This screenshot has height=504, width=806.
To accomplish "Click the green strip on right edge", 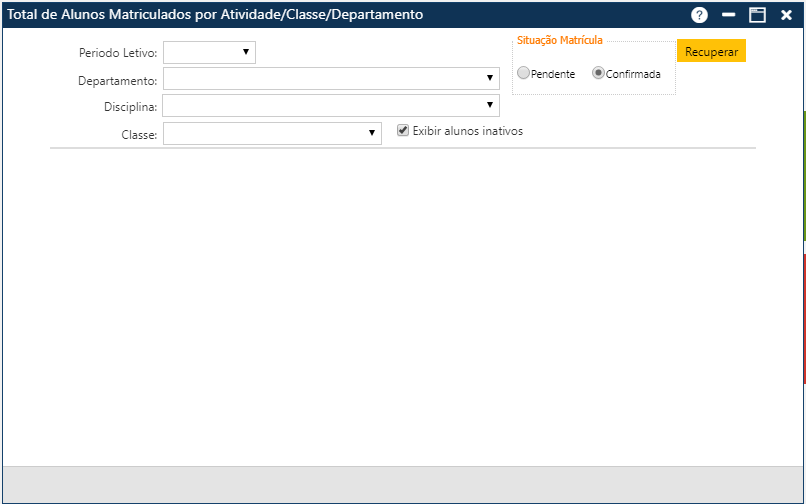I will point(804,175).
